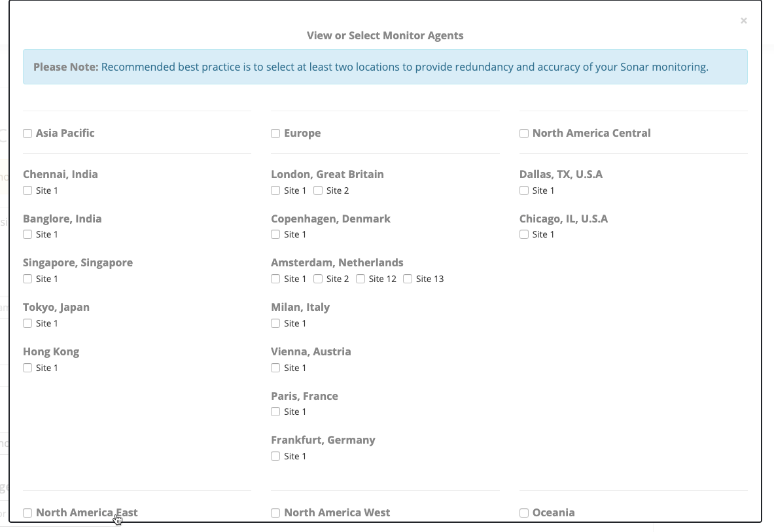Select Dallas, TX Site 1
Screen dimensions: 774x532
point(523,190)
